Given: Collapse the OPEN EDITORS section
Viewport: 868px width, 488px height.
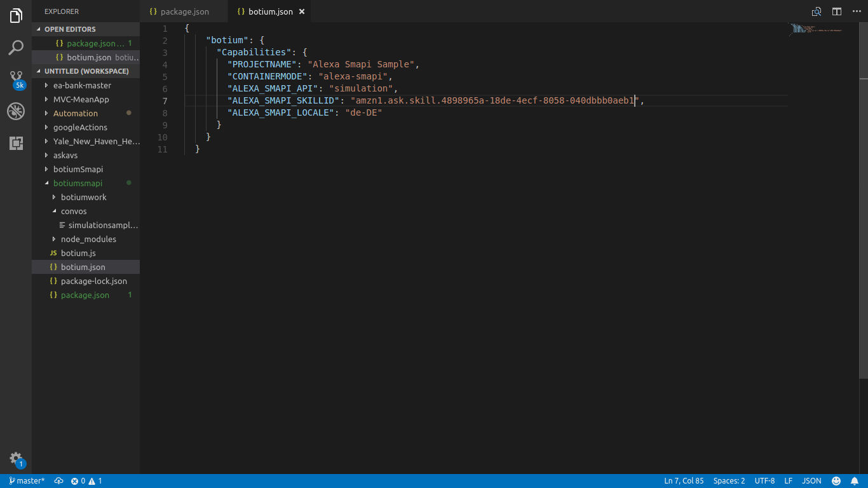Looking at the screenshot, I should (69, 29).
